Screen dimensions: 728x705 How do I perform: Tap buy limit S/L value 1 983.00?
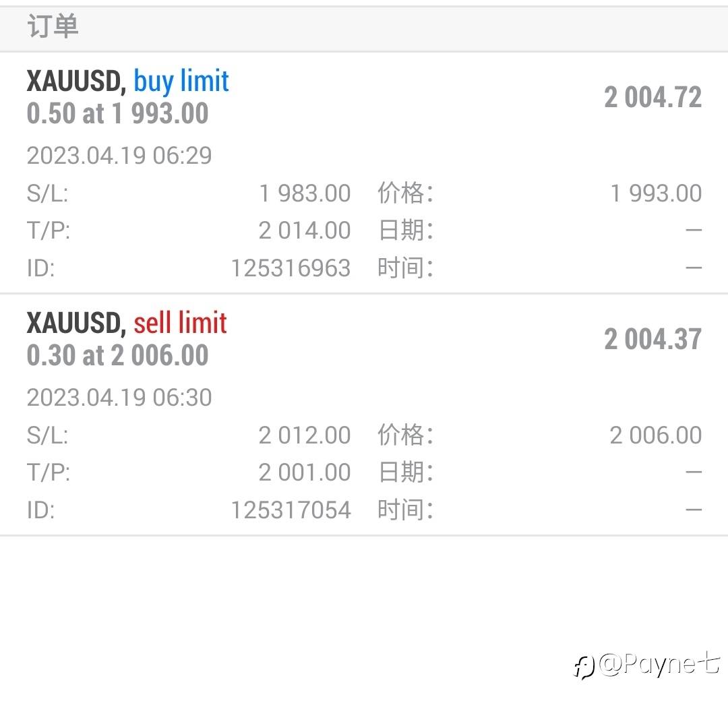305,193
